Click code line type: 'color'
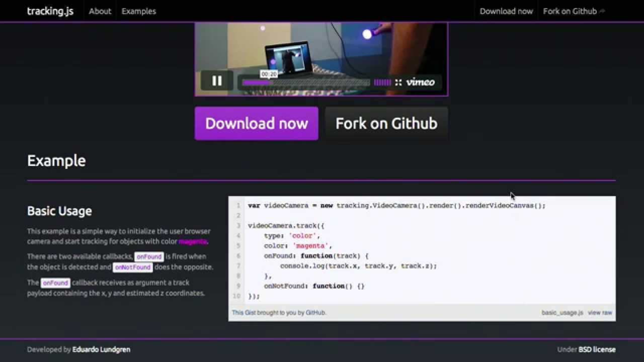Viewport: 644px width, 362px height. [x=292, y=236]
